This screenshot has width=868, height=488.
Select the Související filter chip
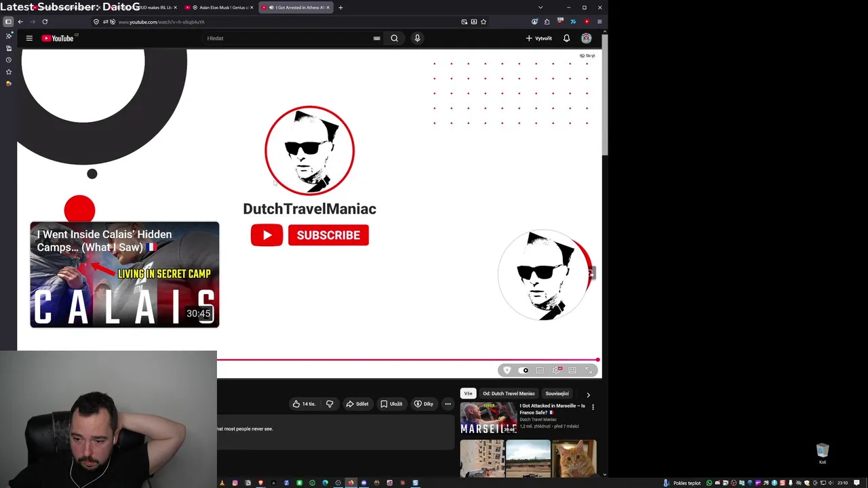557,393
